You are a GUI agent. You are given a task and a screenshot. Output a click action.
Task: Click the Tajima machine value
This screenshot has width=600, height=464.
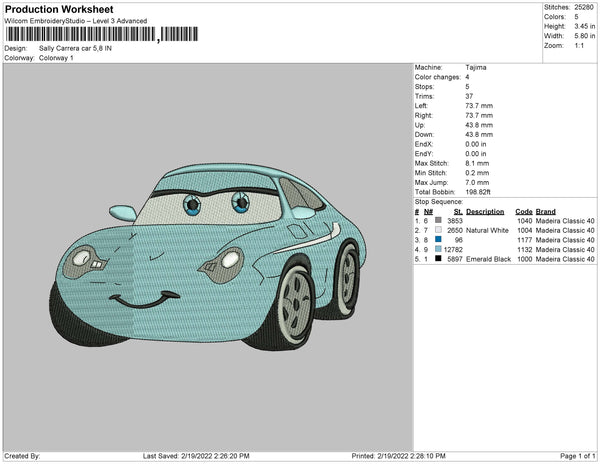[x=477, y=68]
